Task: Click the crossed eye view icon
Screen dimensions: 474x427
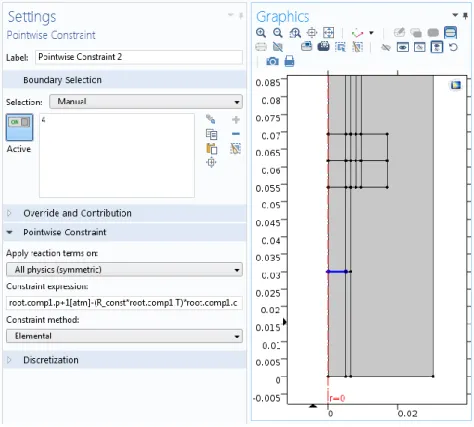Action: pos(420,47)
